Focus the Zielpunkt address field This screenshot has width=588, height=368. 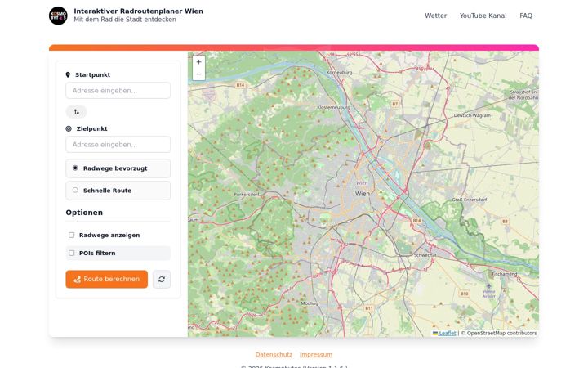coord(118,145)
